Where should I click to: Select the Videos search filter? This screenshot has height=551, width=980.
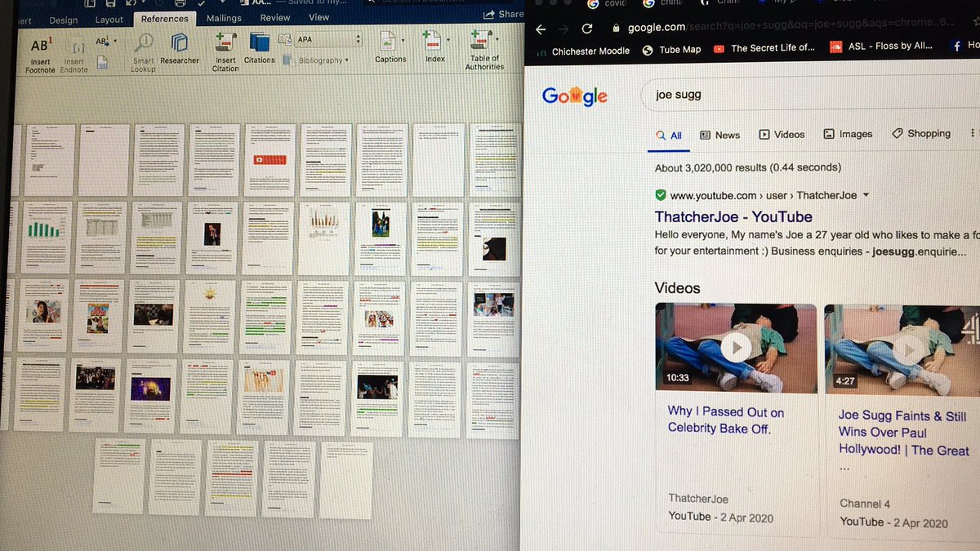tap(782, 134)
